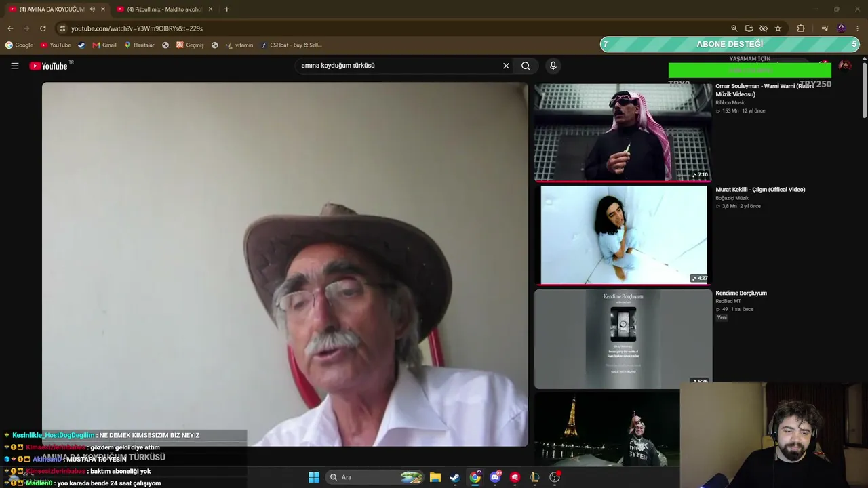Switch to the Pitbull mix tab
The image size is (868, 488).
pos(164,9)
